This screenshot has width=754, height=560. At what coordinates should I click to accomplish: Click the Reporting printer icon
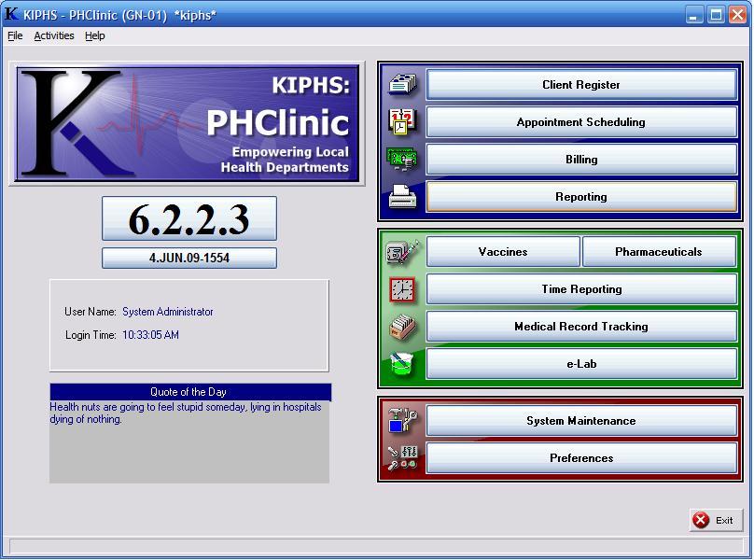(403, 196)
